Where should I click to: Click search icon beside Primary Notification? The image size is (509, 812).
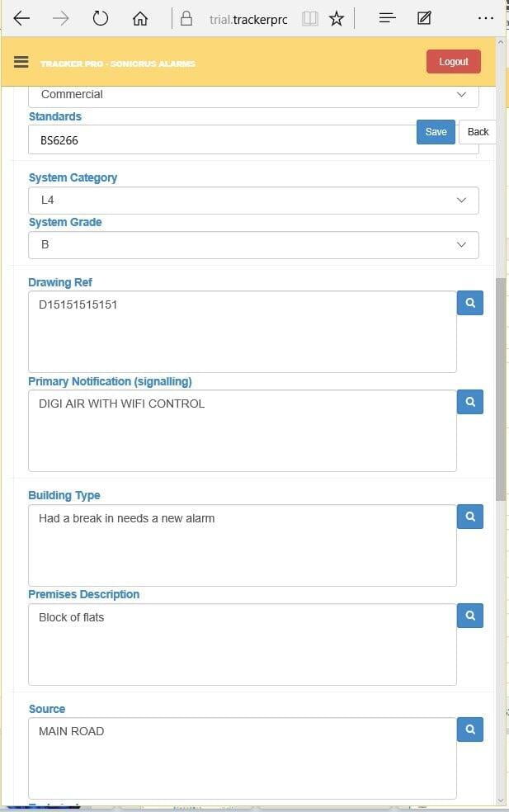[470, 402]
